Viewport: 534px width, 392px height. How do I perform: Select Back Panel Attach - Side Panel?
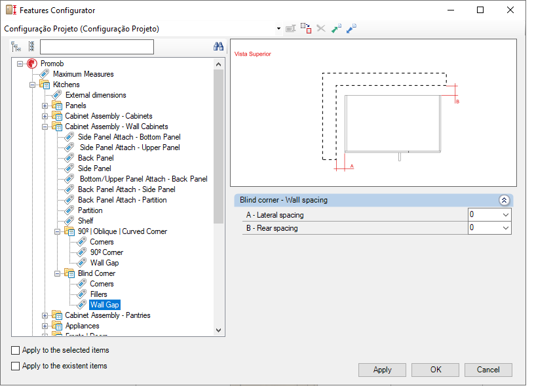(126, 189)
